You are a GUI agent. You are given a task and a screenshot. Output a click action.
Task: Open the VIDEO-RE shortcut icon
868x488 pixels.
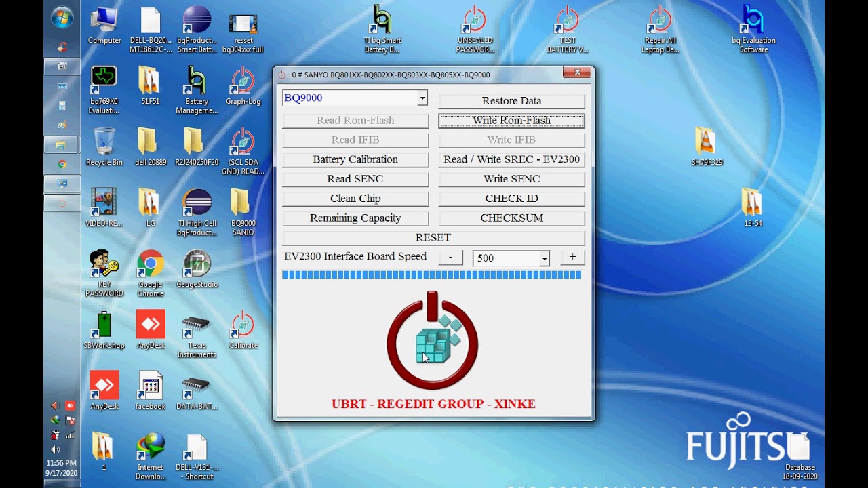point(104,207)
